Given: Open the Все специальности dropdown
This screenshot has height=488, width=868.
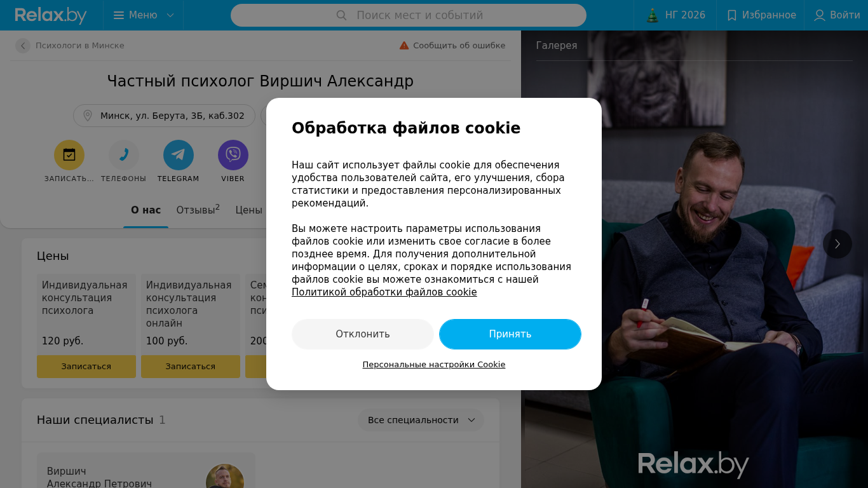Looking at the screenshot, I should pos(421,420).
